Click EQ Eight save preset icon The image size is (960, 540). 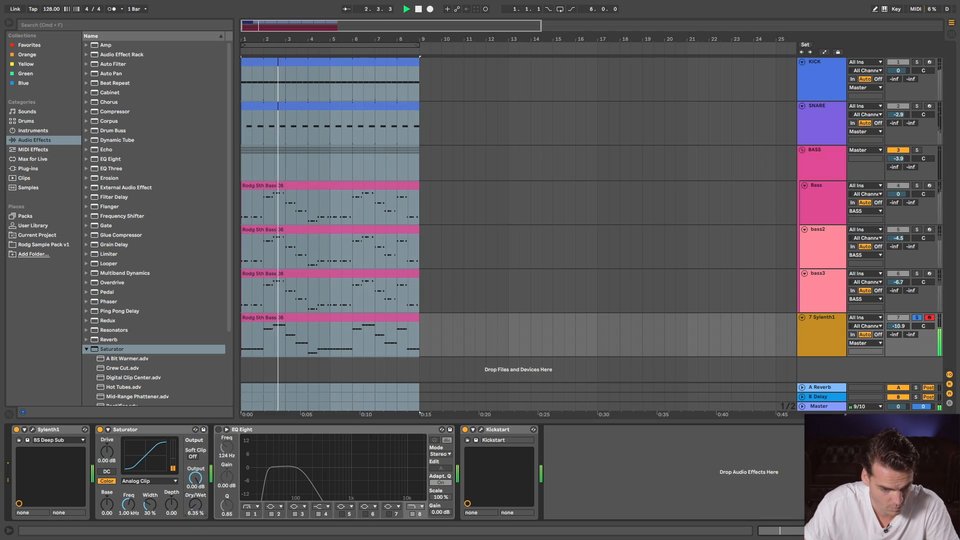[x=450, y=430]
